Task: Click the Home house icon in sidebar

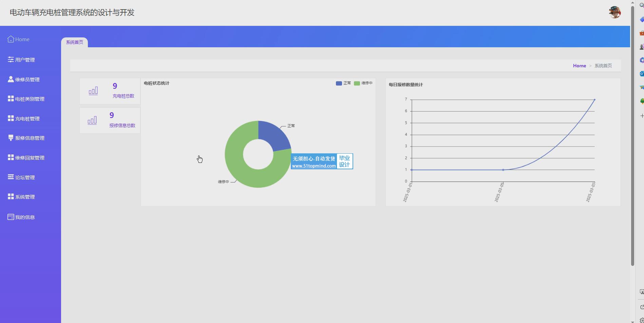Action: point(11,39)
